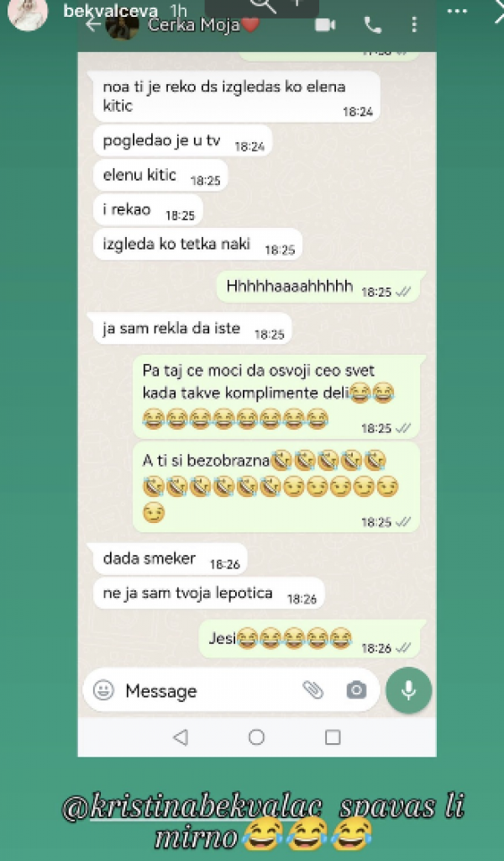Tap the 'Hhhhhaaaahhhhh' sent message bubble
504x861 pixels.
click(318, 287)
